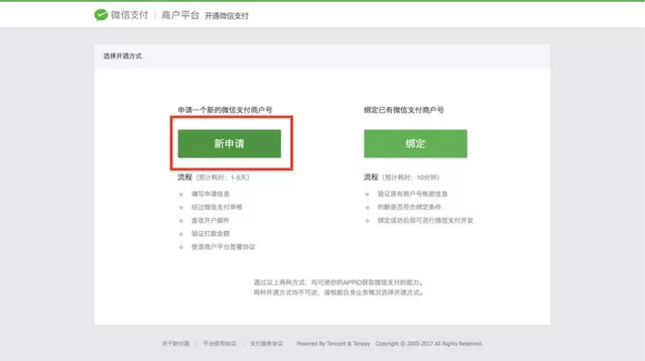Click the 选择开通方式 section header
The height and width of the screenshot is (361, 645).
[122, 56]
